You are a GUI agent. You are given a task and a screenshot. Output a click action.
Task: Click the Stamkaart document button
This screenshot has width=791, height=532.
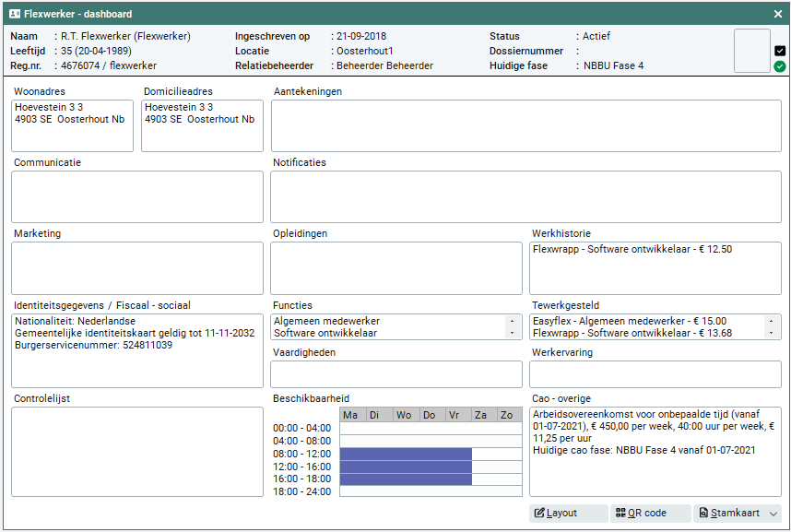[728, 514]
